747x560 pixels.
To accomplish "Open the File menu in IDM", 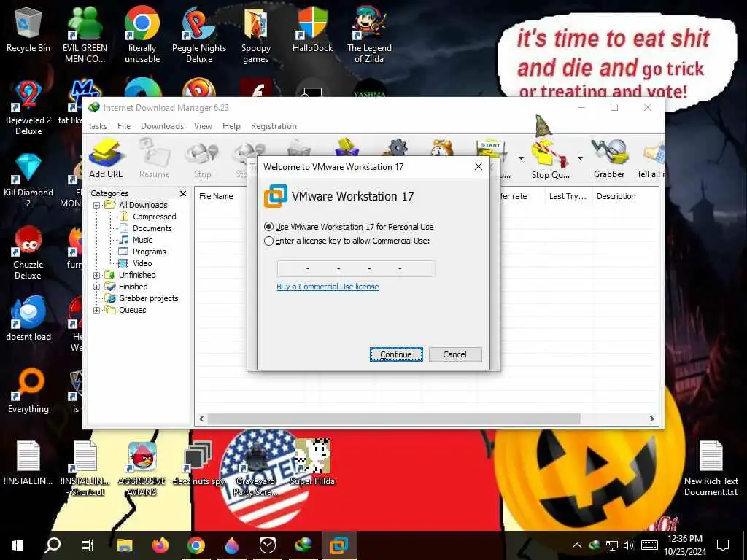I will 124,126.
